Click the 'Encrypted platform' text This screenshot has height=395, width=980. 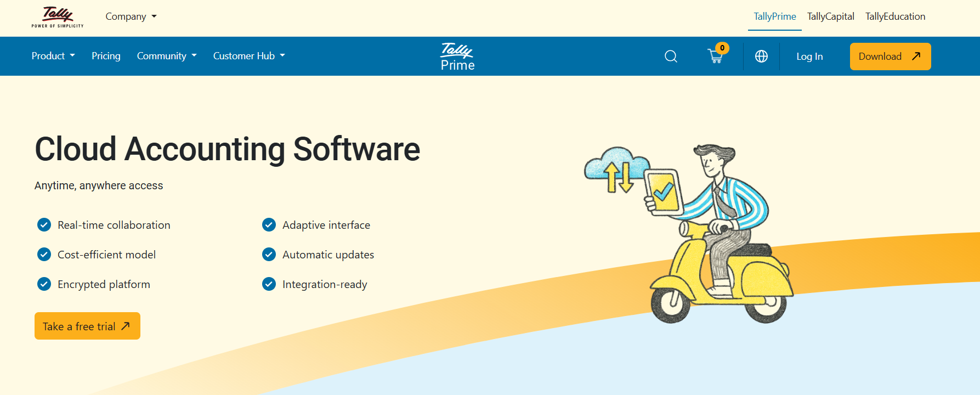pos(104,284)
